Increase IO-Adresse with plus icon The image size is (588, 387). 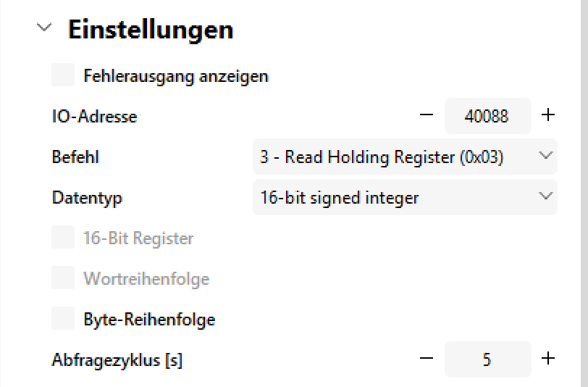[548, 115]
